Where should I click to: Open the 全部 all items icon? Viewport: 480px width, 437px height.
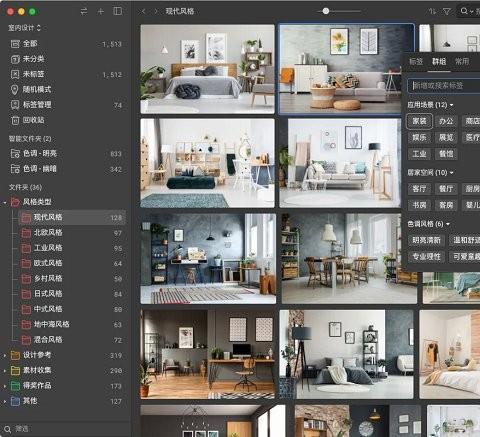tap(15, 44)
